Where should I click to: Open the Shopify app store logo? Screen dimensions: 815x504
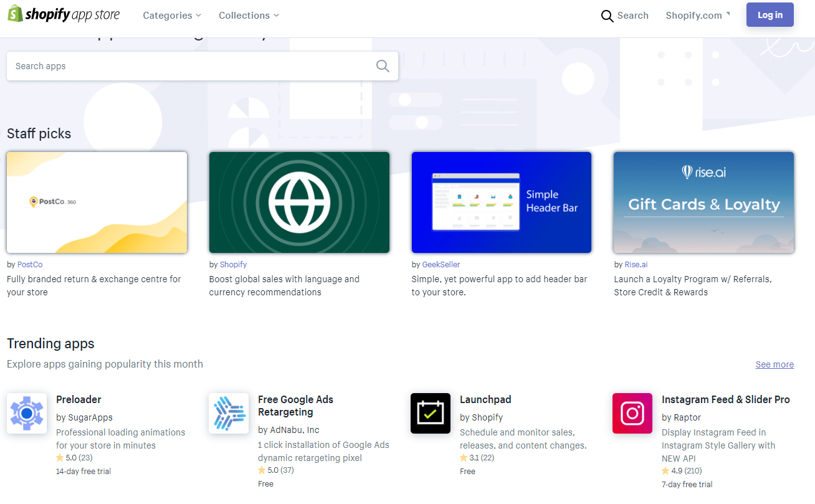[64, 14]
